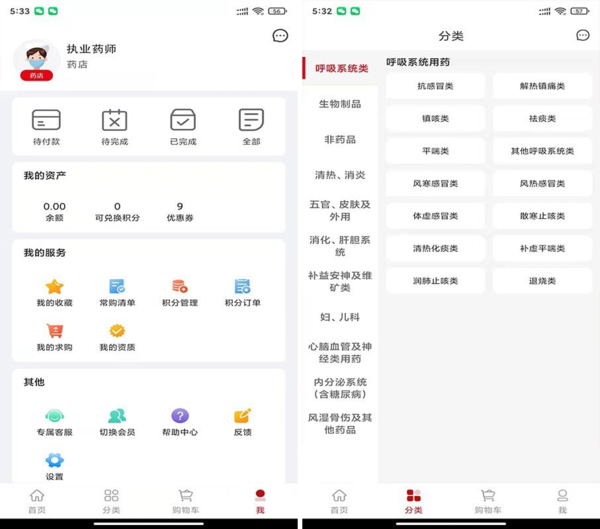This screenshot has width=600, height=529.
Task: Tap 切换会员 switch member icon
Action: tap(117, 416)
